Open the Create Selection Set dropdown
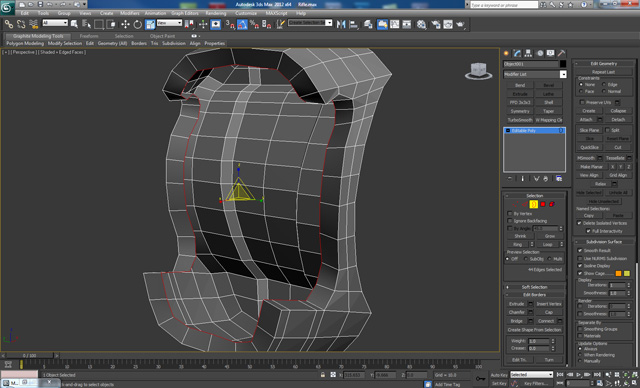640x388 pixels. pyautogui.click(x=310, y=23)
